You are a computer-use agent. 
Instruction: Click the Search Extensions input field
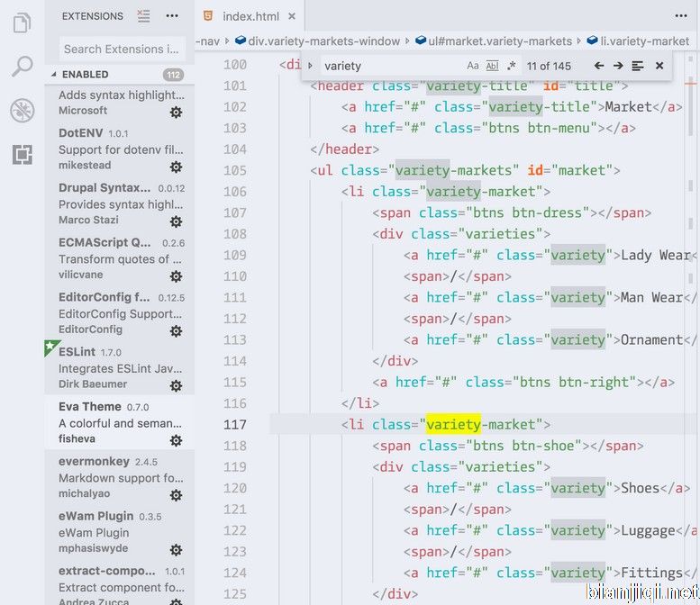(122, 50)
